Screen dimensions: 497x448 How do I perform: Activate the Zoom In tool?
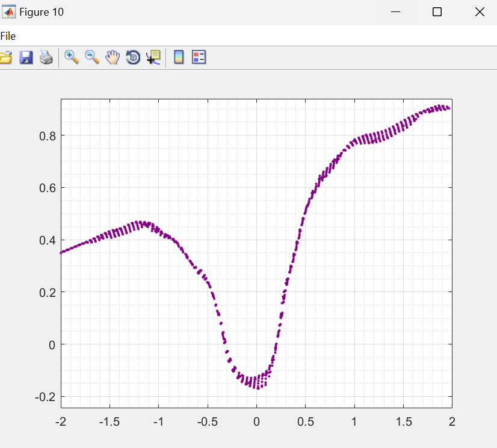pyautogui.click(x=72, y=58)
